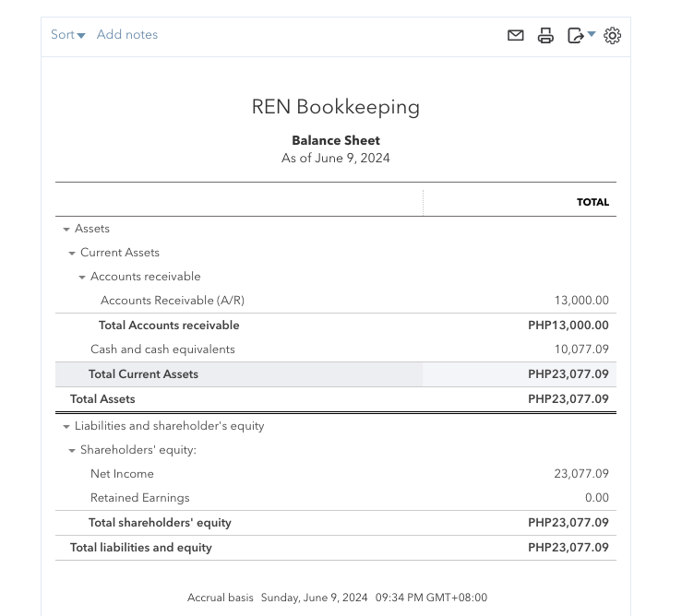Open report settings gear icon
Viewport: 682px width, 616px height.
tap(612, 35)
